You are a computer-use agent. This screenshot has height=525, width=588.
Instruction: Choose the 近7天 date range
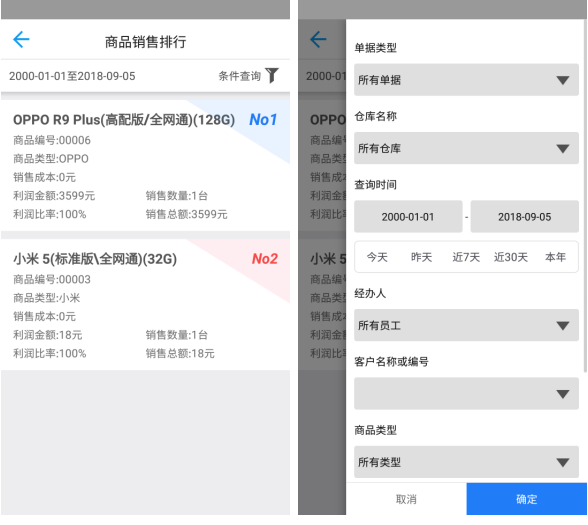coord(466,257)
